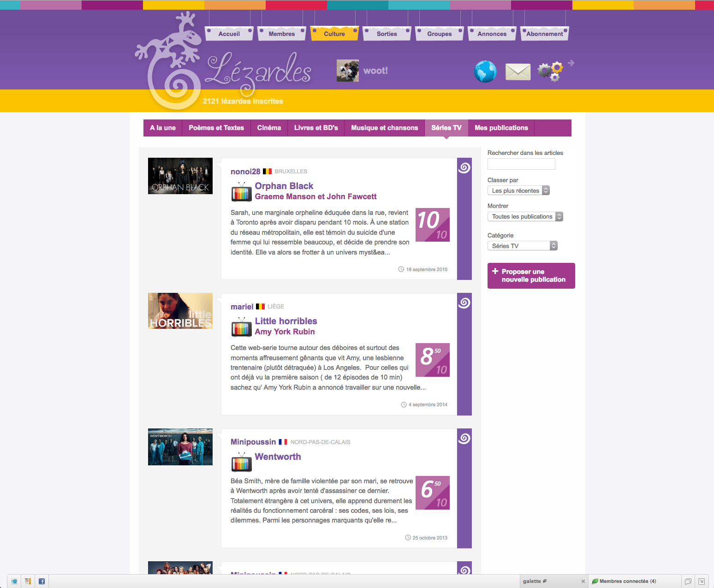Screen dimensions: 714x588
Task: Click the Belgian flag next to nonoi28
Action: 267,171
